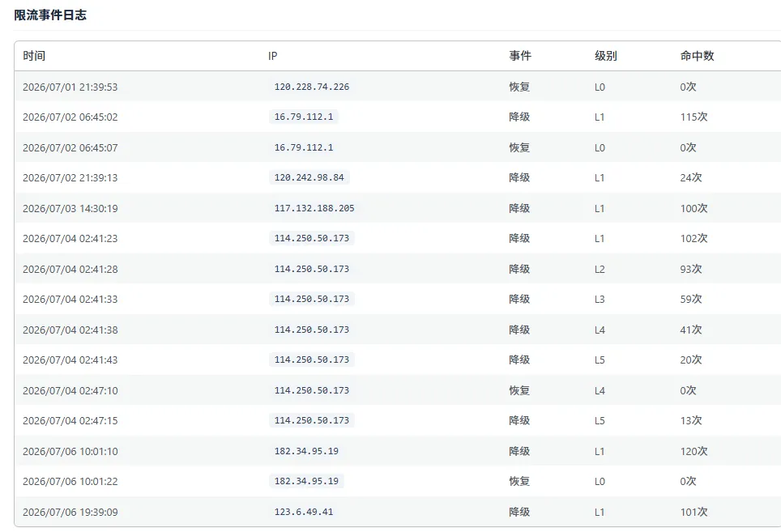Click timestamp 2026/07/02 21:39:13

coord(70,177)
